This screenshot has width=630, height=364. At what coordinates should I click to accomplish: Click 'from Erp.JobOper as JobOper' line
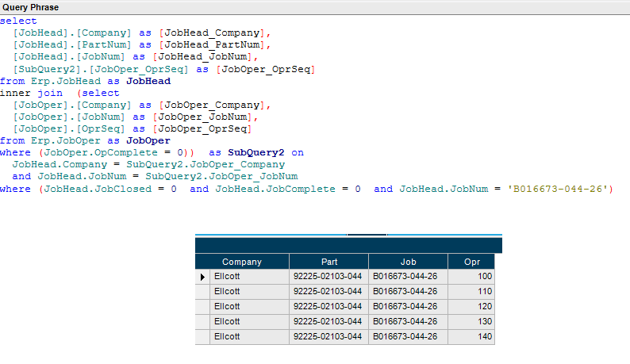pos(85,141)
